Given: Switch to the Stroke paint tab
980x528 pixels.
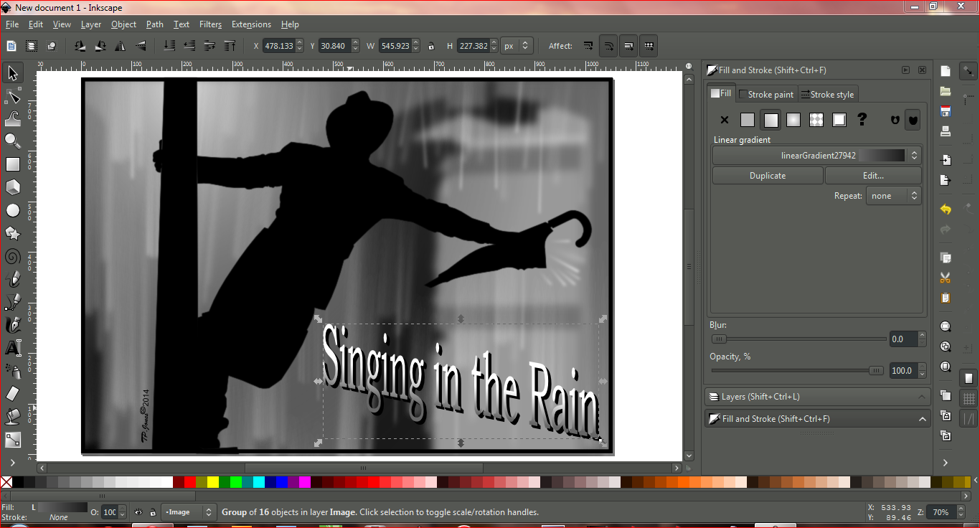Looking at the screenshot, I should (x=766, y=94).
